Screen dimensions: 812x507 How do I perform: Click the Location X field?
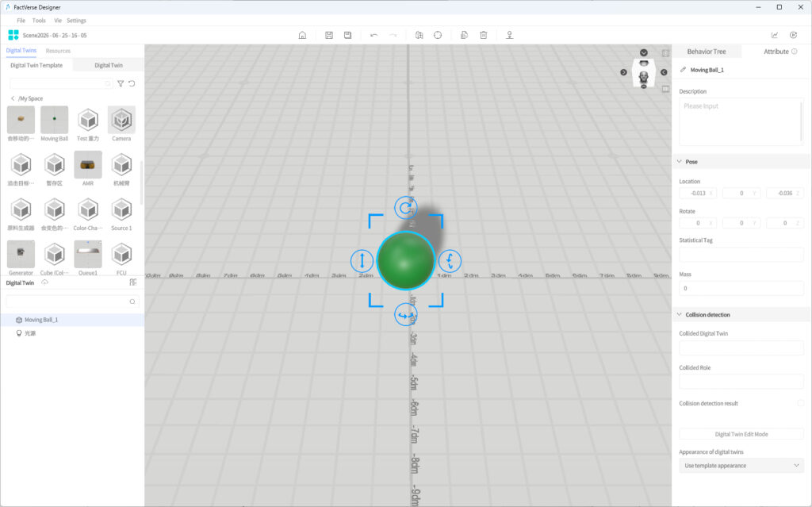click(x=698, y=194)
